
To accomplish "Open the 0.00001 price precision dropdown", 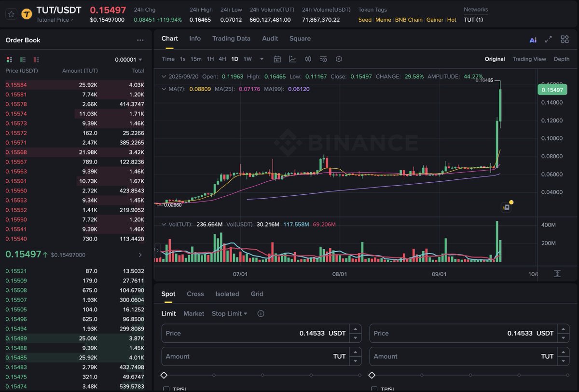I will point(128,60).
